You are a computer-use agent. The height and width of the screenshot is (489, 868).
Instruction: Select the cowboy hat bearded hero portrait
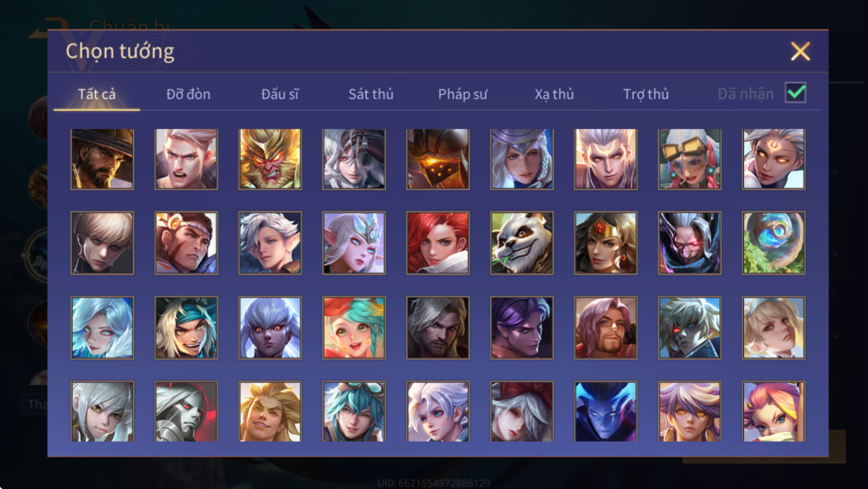(103, 160)
